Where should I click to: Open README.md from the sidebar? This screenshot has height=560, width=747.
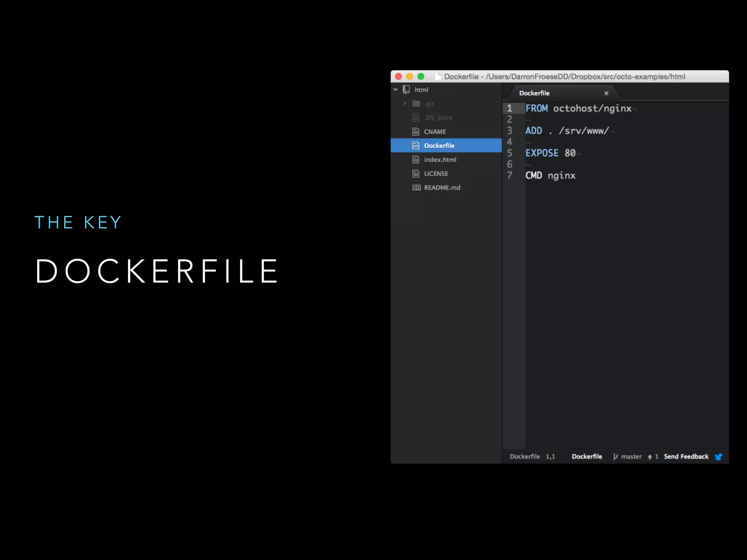click(442, 188)
